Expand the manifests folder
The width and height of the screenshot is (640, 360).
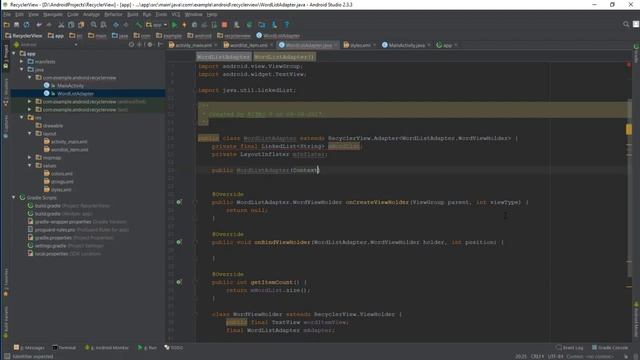point(22,62)
